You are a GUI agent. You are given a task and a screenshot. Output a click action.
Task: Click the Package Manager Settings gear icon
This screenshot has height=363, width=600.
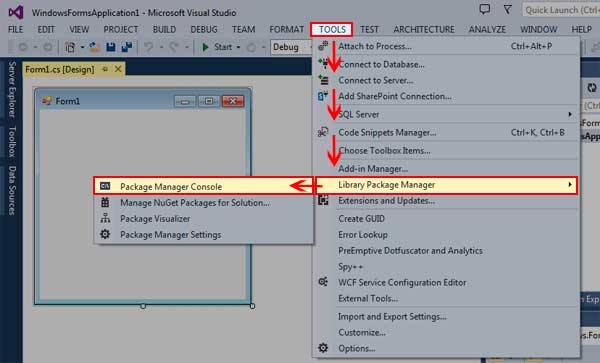point(105,234)
